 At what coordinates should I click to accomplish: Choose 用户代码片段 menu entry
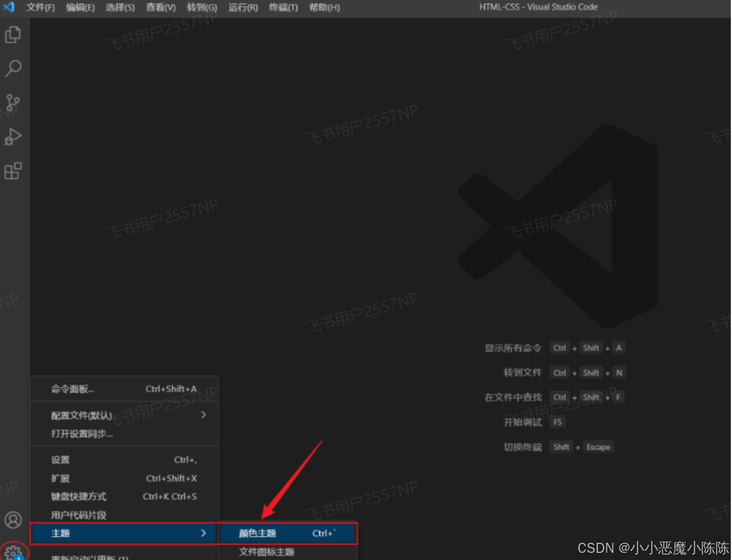125,515
